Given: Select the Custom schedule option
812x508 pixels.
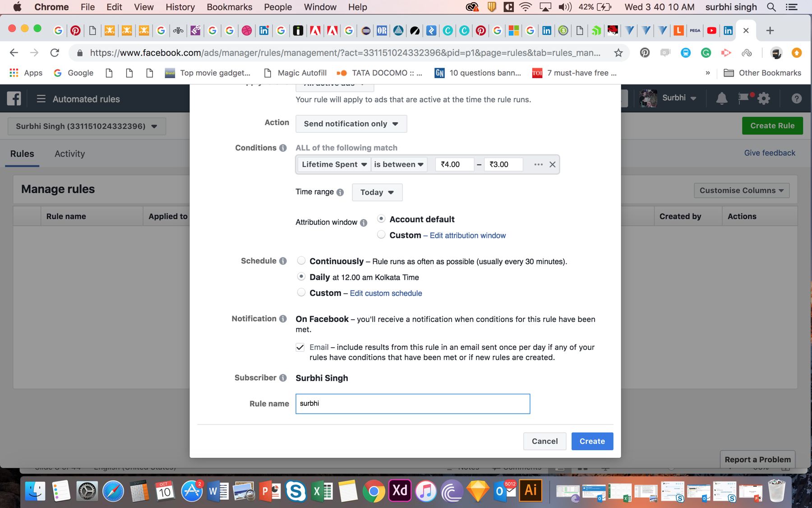Looking at the screenshot, I should point(301,292).
